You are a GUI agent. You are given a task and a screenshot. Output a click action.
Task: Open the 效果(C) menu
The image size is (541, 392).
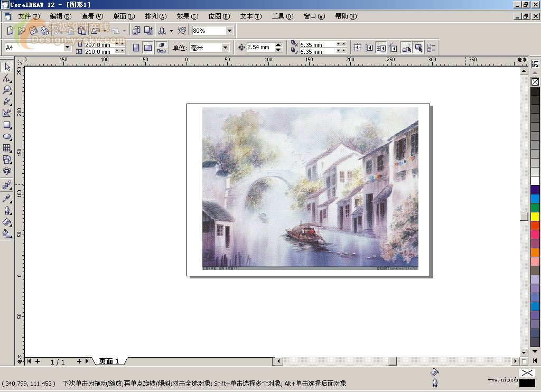[188, 16]
